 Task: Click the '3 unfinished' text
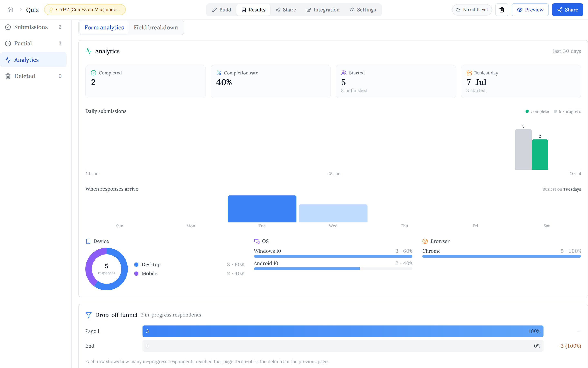(x=354, y=91)
